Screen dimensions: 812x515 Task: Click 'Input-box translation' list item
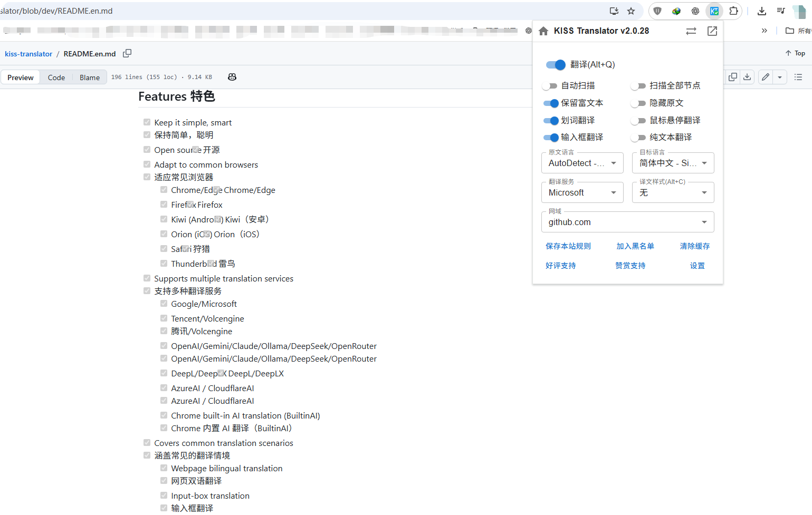click(210, 495)
